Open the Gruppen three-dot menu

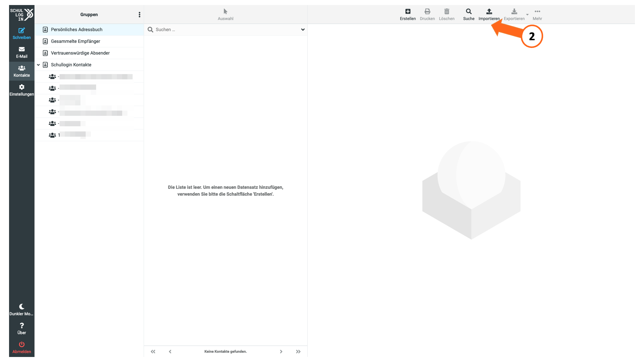pos(140,14)
